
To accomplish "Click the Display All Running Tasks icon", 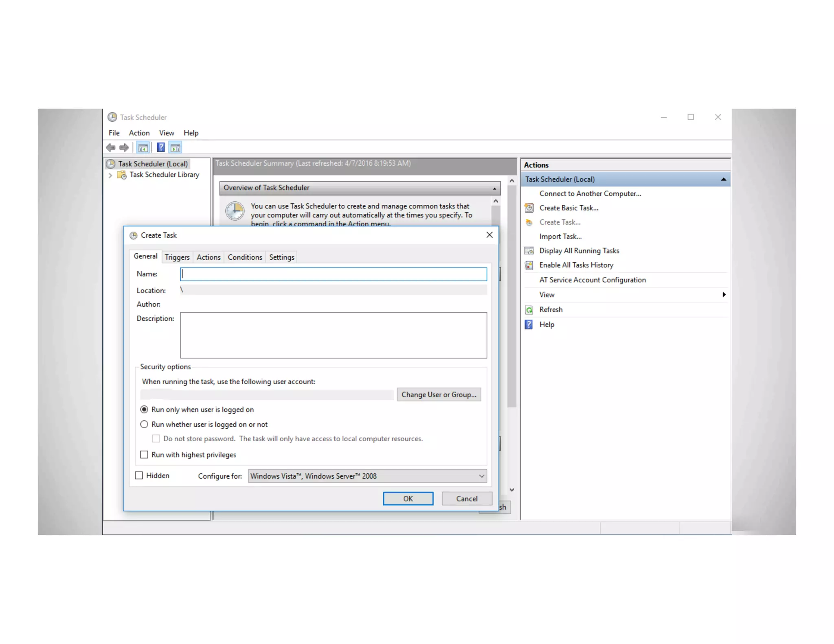I will tap(529, 251).
